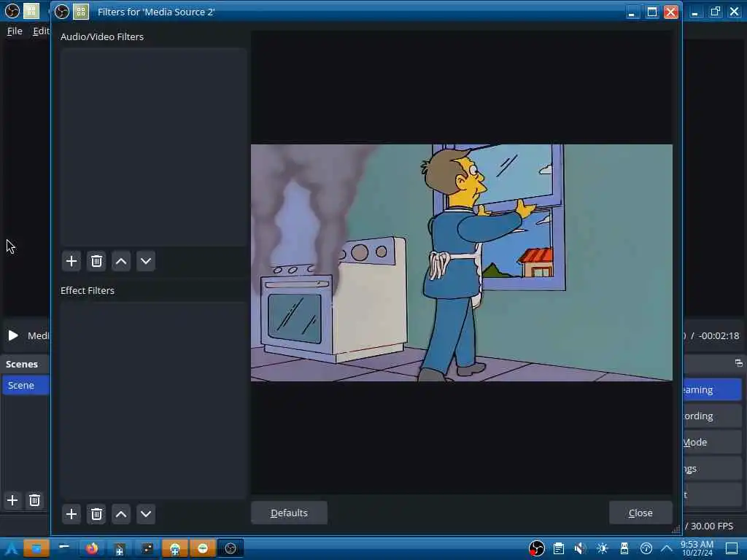Click the help/info tray icon
747x560 pixels.
pos(646,548)
